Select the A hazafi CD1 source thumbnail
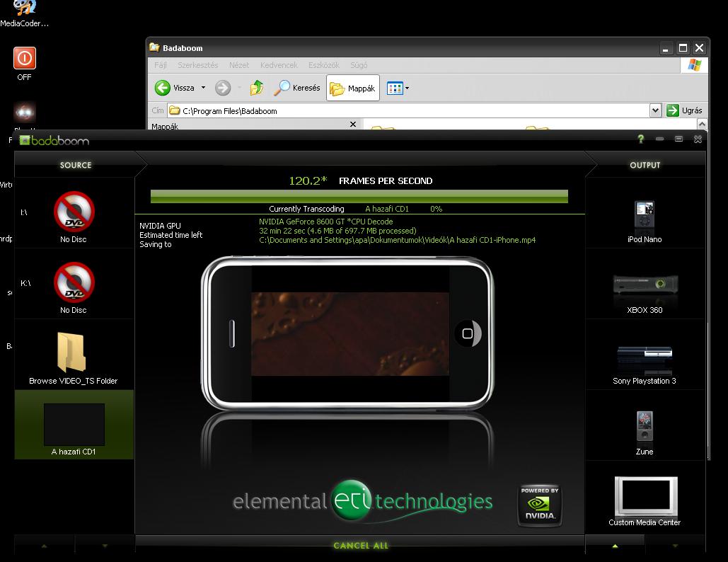Screen dimensions: 728x562 74,425
